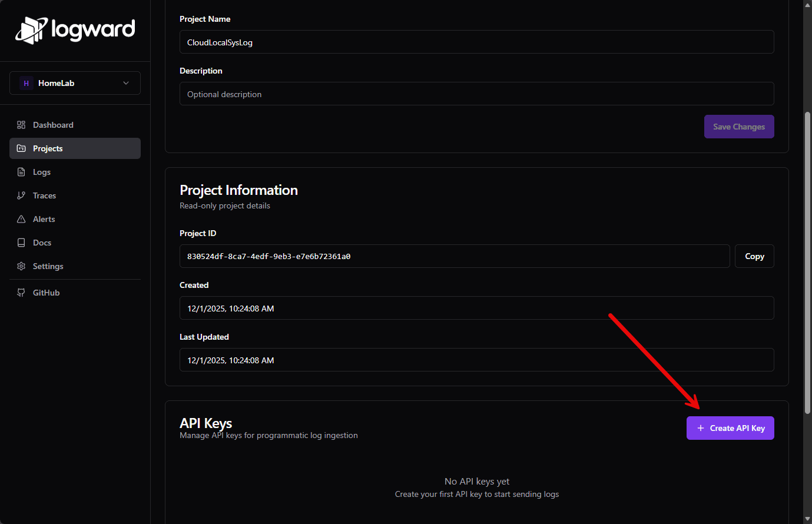Open the Docs book icon
This screenshot has height=524, width=812.
pos(21,243)
